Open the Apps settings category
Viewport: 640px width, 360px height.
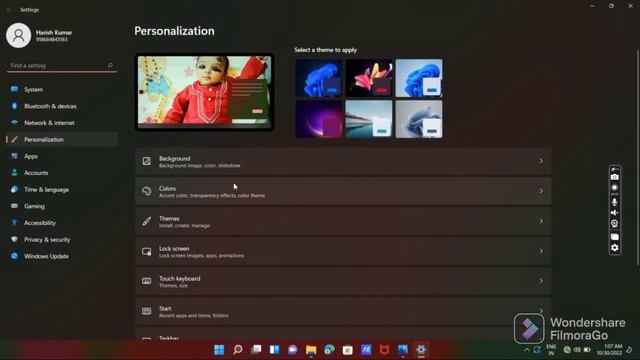point(62,156)
